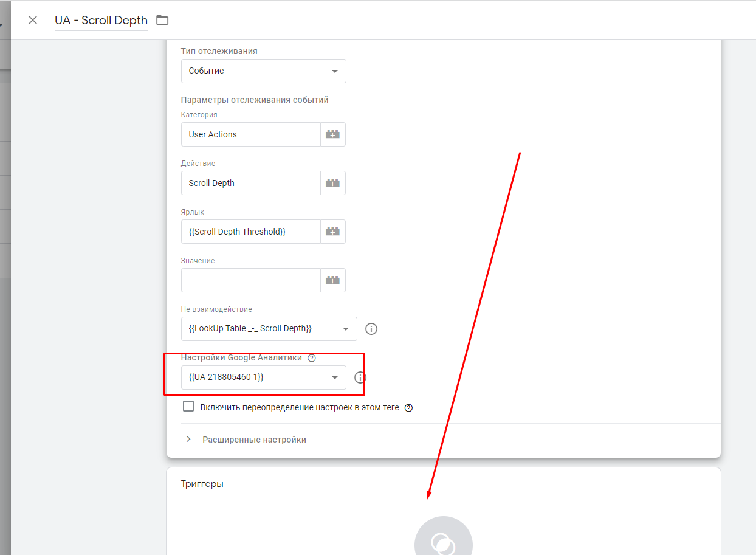The height and width of the screenshot is (555, 756).
Task: Show info for Не взаимодействие setting
Action: [371, 329]
